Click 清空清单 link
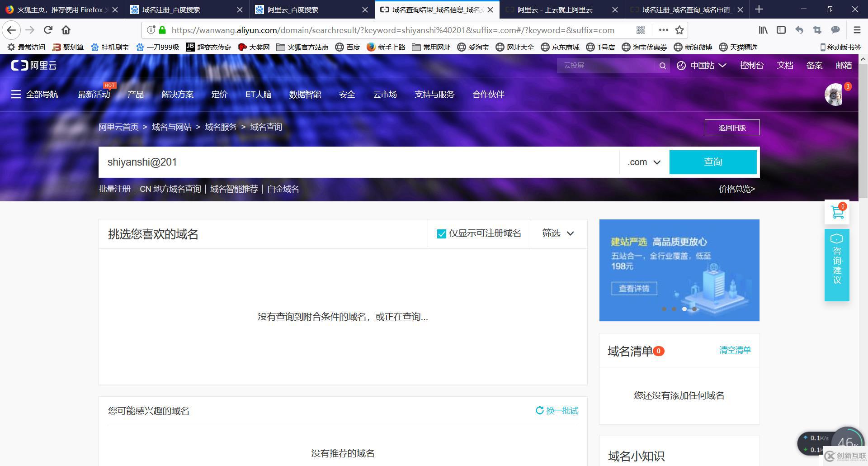Viewport: 868px width, 466px height. coord(735,350)
